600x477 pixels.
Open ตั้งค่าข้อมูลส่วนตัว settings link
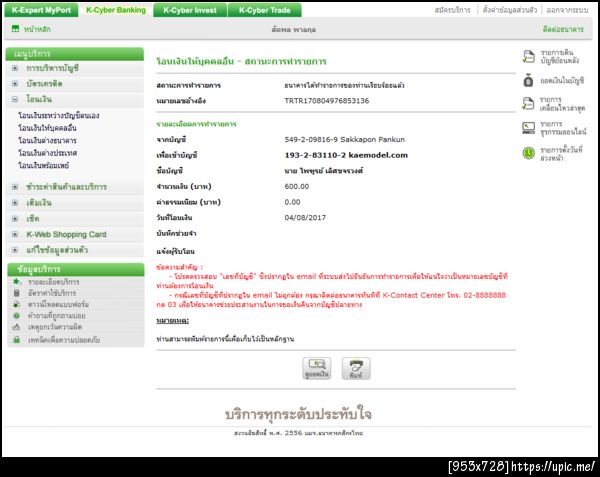(x=510, y=10)
